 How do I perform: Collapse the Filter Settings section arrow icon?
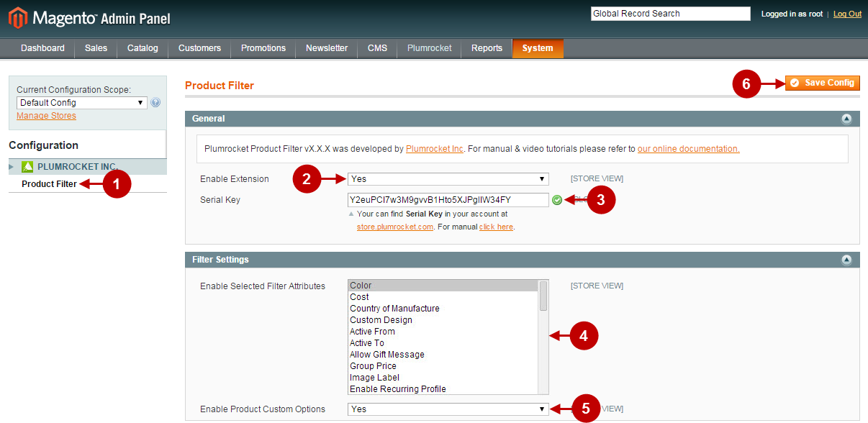click(846, 260)
